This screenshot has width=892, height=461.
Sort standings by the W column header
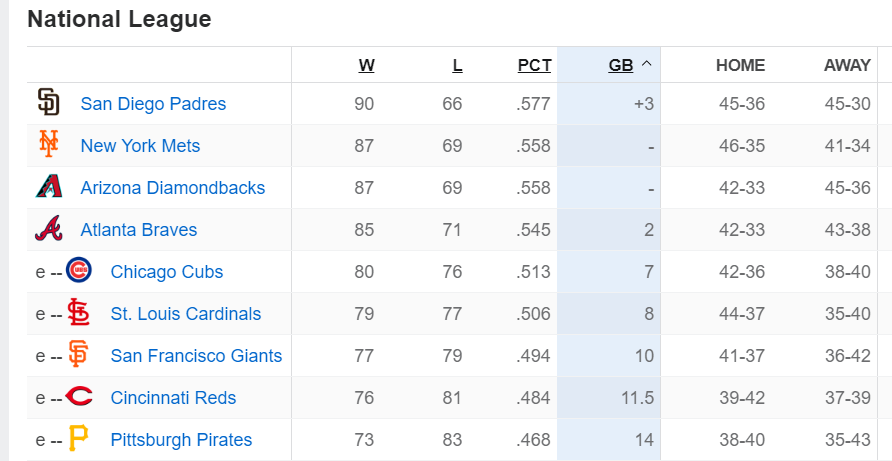366,65
